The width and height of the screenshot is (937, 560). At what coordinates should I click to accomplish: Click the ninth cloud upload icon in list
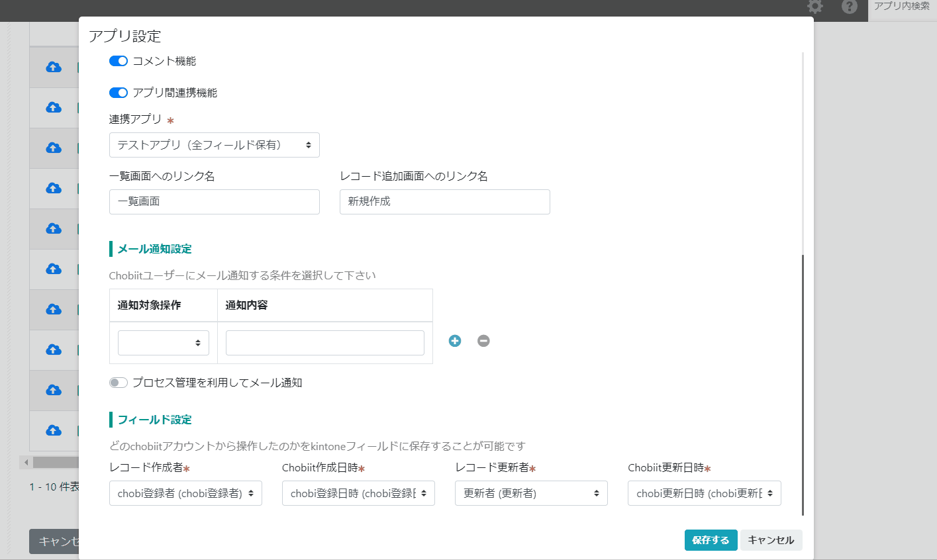click(x=54, y=390)
